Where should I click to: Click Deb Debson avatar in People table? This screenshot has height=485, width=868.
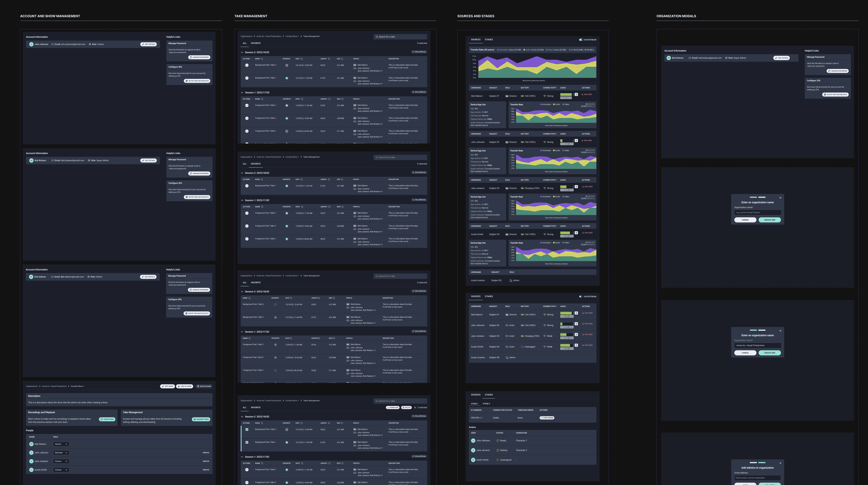pyautogui.click(x=31, y=444)
